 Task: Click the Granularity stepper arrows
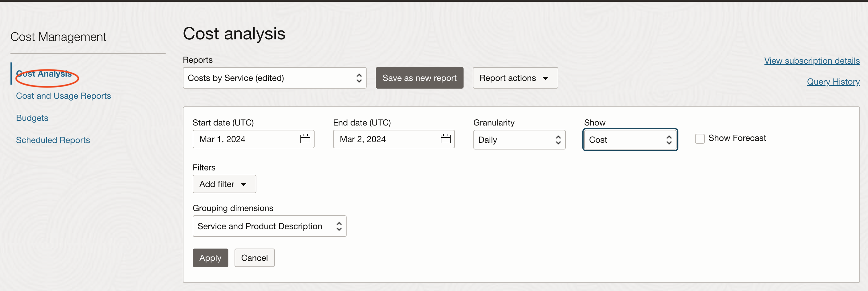[558, 139]
